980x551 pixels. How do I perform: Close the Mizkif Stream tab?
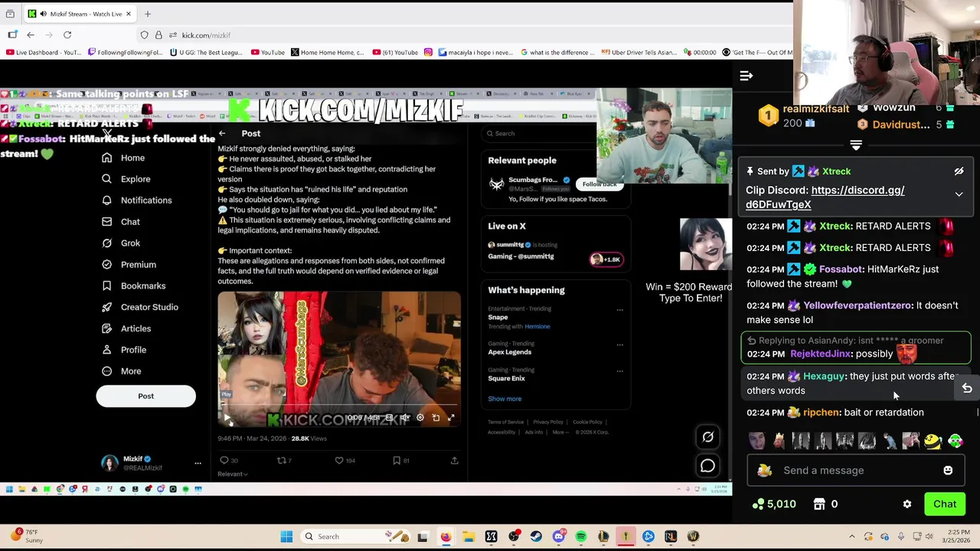(x=129, y=14)
